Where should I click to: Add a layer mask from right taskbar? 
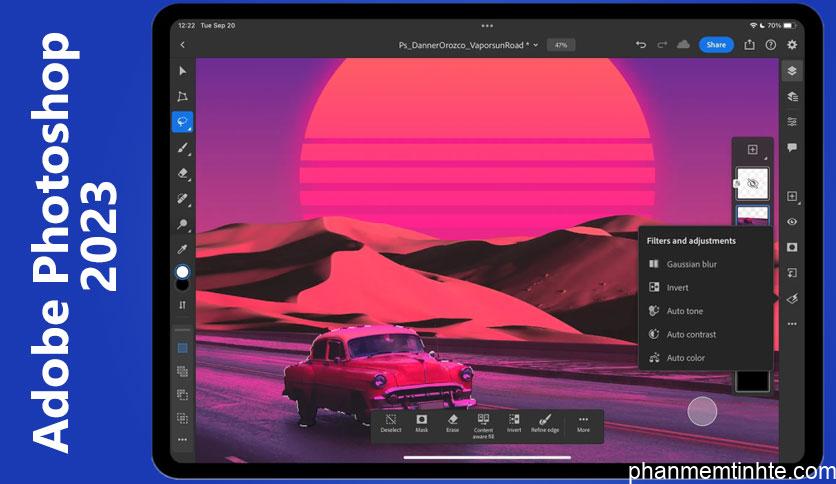pos(792,247)
